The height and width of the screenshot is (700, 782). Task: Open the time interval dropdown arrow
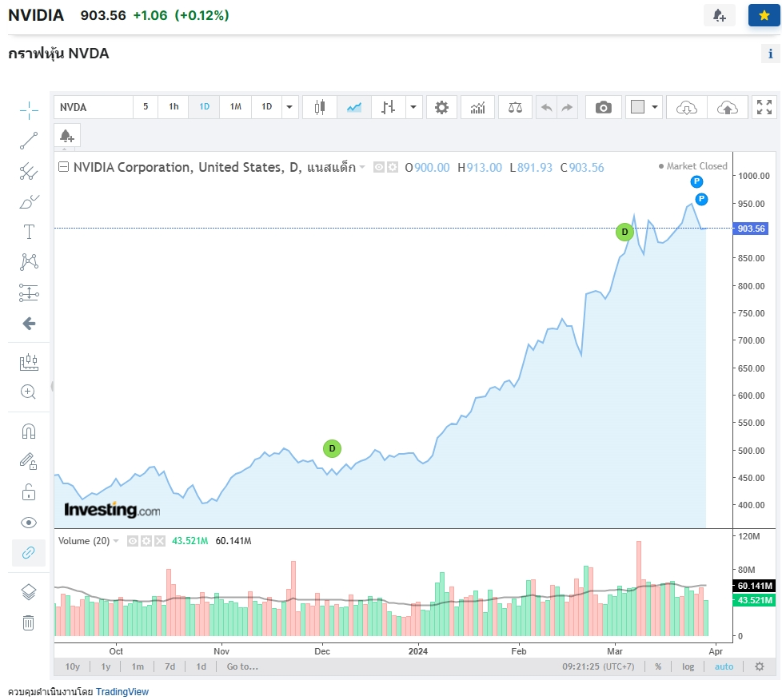click(289, 107)
